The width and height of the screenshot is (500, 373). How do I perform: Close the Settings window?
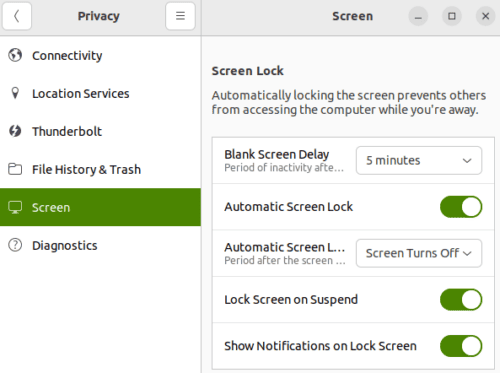coord(485,16)
